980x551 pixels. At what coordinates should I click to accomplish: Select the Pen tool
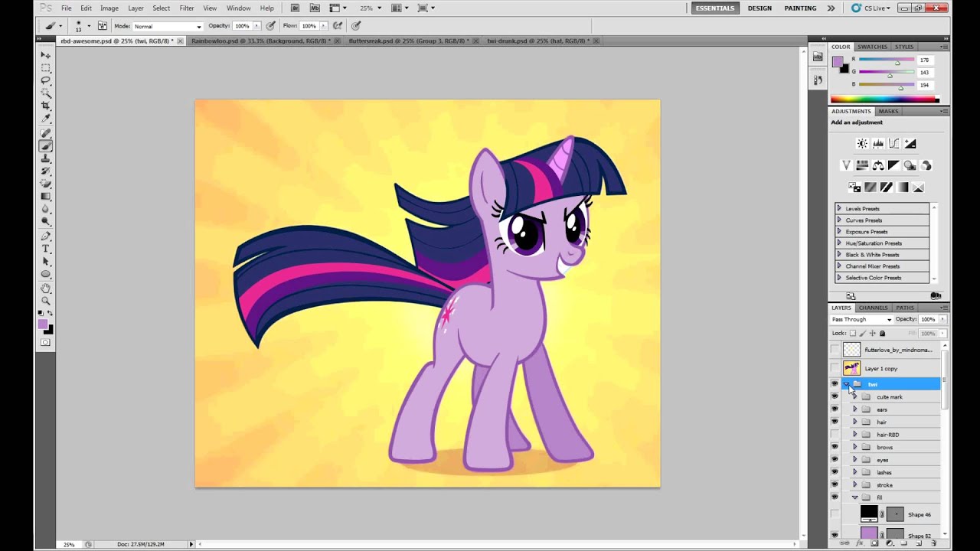point(46,236)
